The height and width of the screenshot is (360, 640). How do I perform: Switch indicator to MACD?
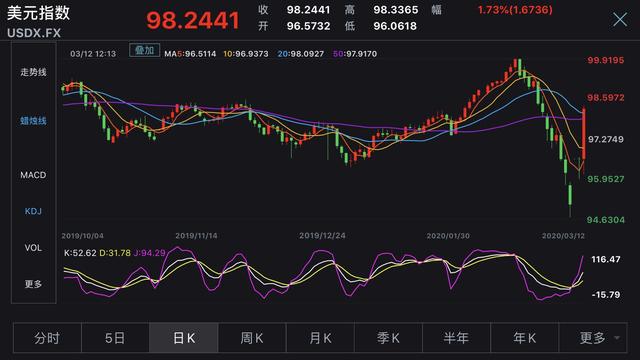point(33,175)
